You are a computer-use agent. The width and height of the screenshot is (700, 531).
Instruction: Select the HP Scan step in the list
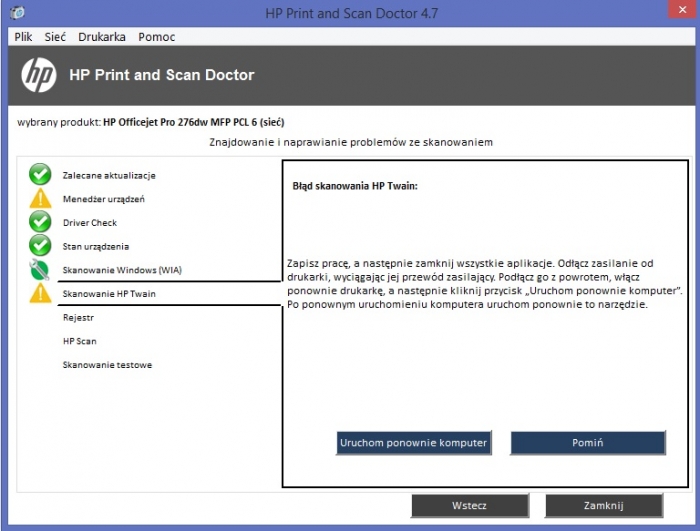click(79, 341)
